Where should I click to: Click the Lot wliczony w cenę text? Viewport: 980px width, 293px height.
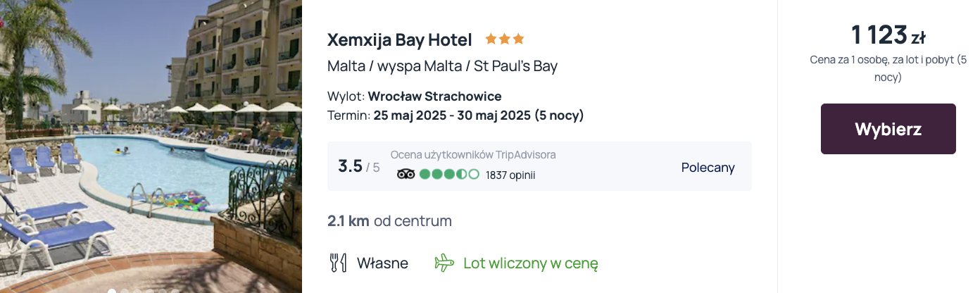(530, 263)
